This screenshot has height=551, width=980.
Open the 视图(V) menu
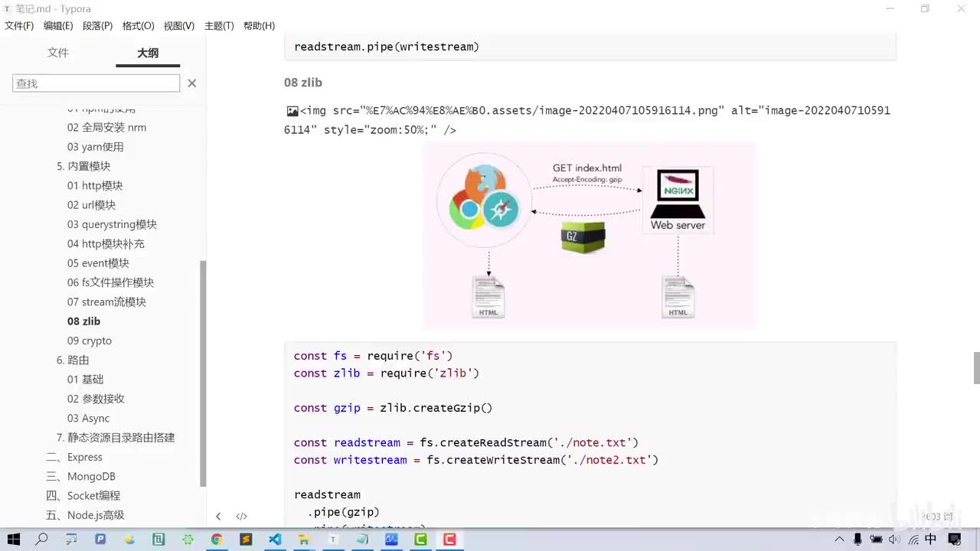point(179,26)
